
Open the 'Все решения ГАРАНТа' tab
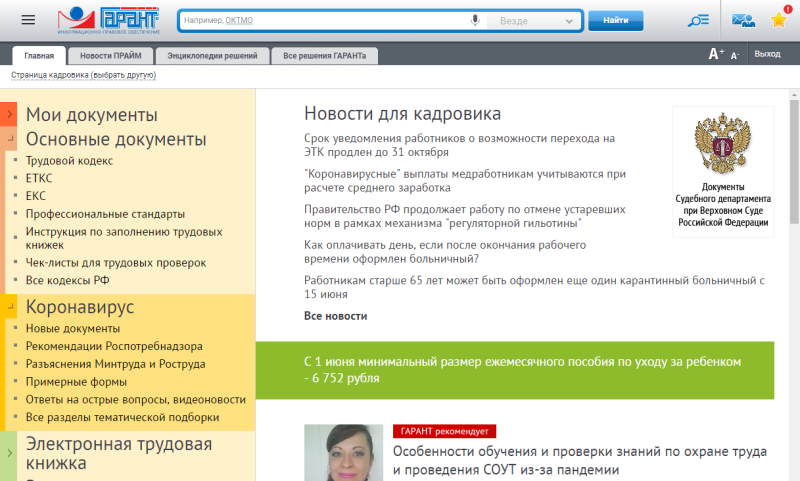[324, 56]
